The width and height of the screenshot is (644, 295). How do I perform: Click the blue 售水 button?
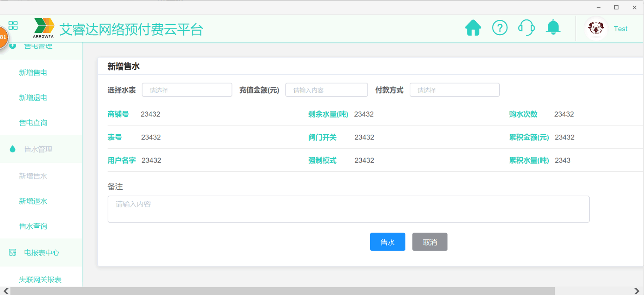[387, 242]
